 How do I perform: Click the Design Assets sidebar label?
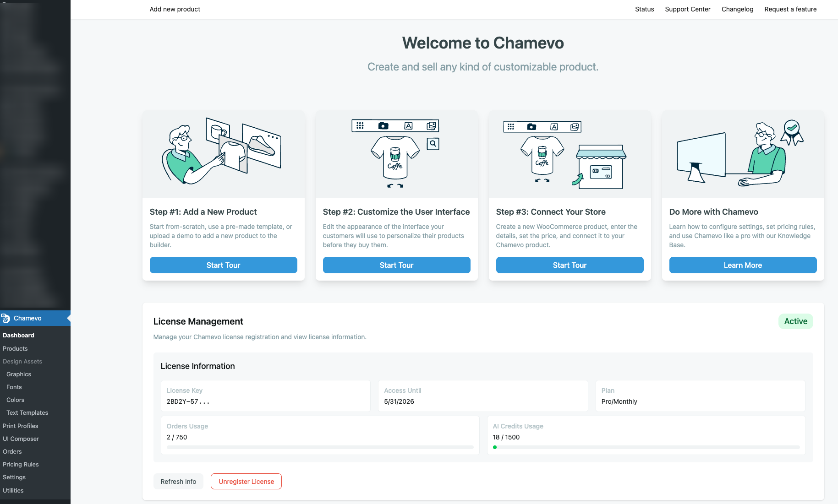tap(22, 361)
